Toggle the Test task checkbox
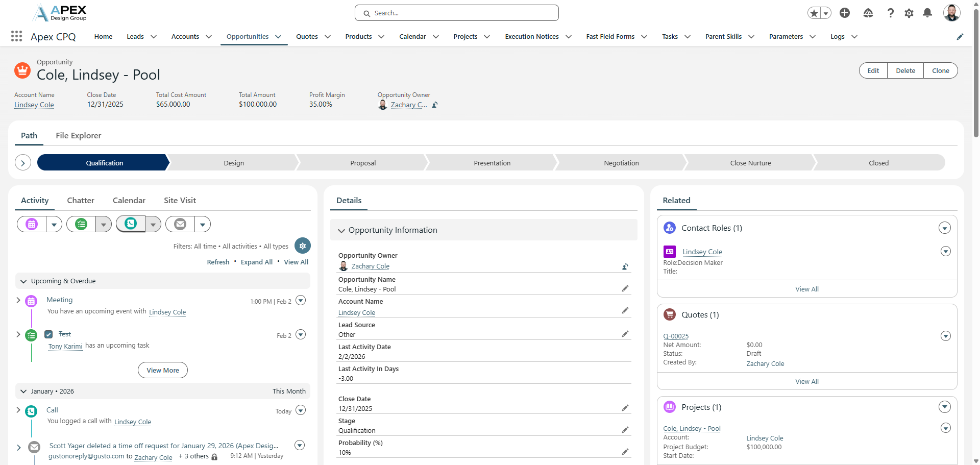 point(48,334)
